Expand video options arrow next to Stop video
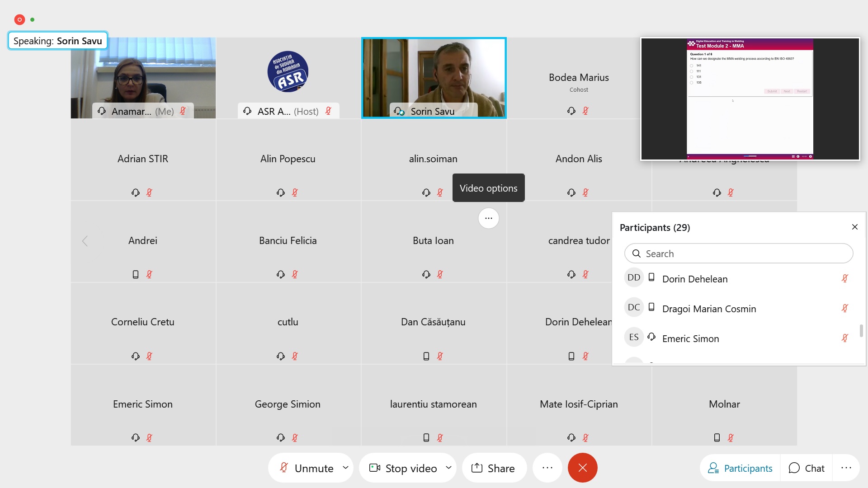Screen dimensions: 868x488 tap(448, 468)
